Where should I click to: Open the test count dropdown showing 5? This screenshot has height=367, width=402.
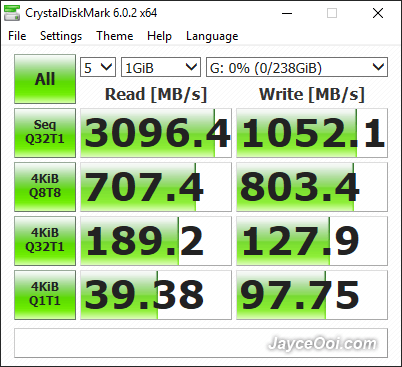(98, 67)
